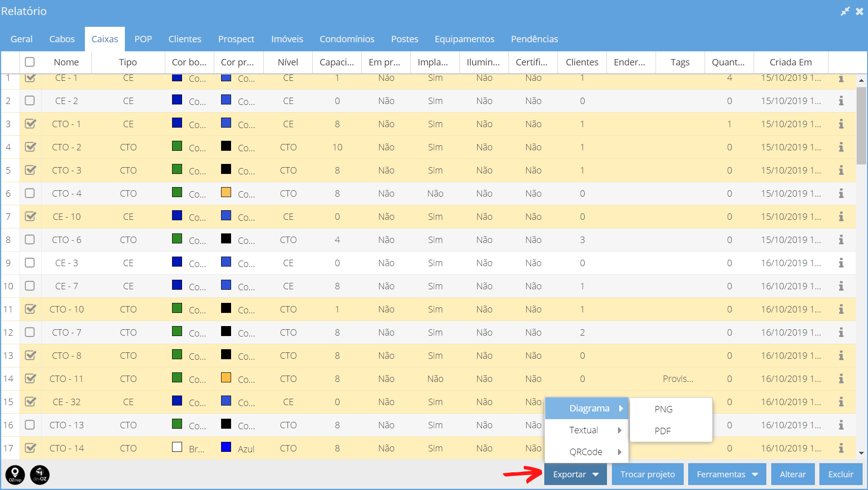Click the Trocar projeto button

(648, 474)
